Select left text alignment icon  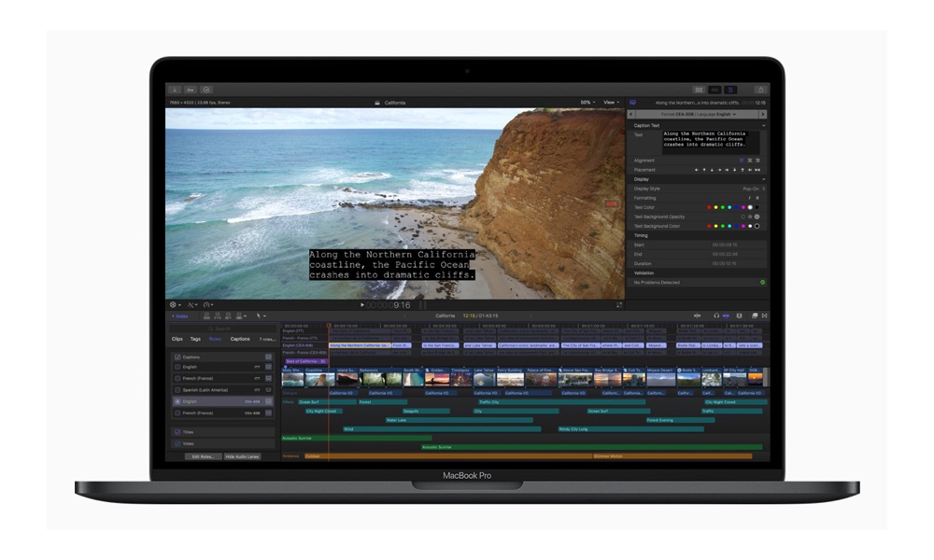(x=742, y=161)
